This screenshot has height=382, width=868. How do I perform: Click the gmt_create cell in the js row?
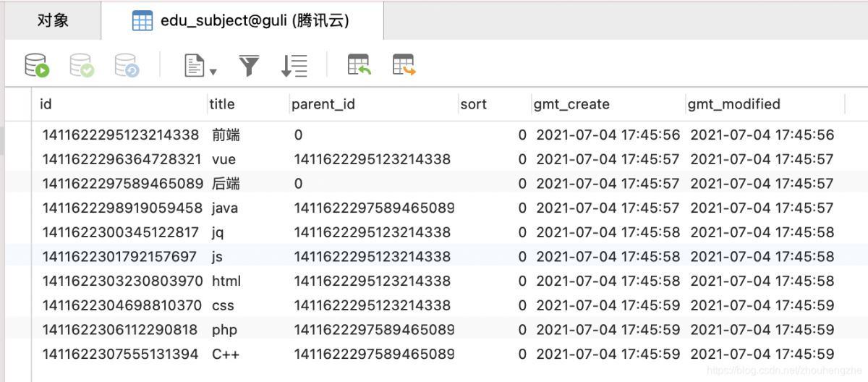pos(608,257)
